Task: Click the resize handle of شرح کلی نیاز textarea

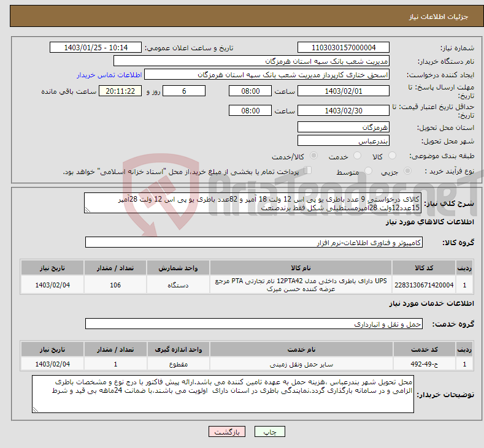Action: tap(87, 210)
